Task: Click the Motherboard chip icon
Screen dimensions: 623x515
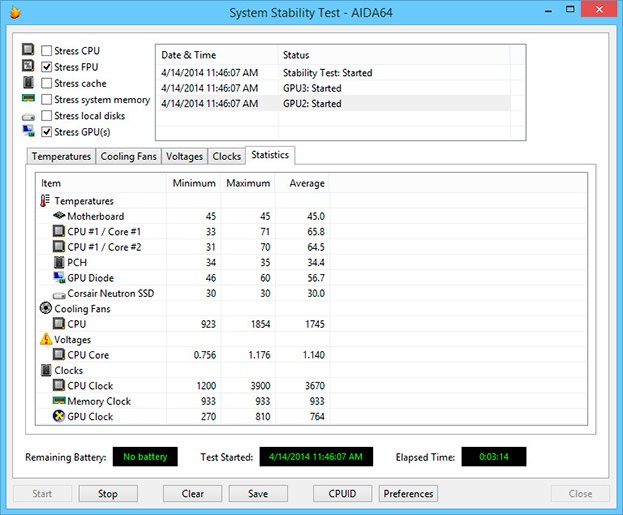Action: [x=59, y=216]
